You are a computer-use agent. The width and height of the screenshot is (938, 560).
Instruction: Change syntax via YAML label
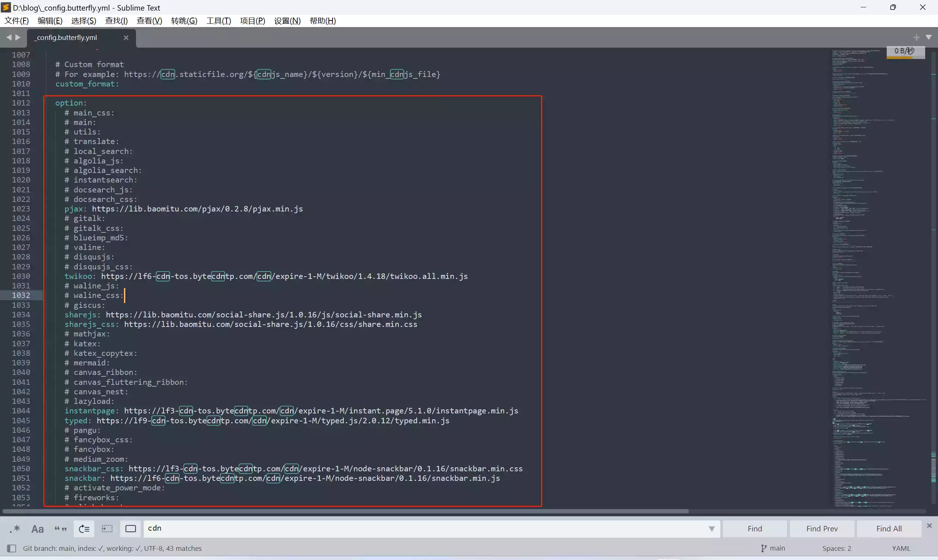901,548
